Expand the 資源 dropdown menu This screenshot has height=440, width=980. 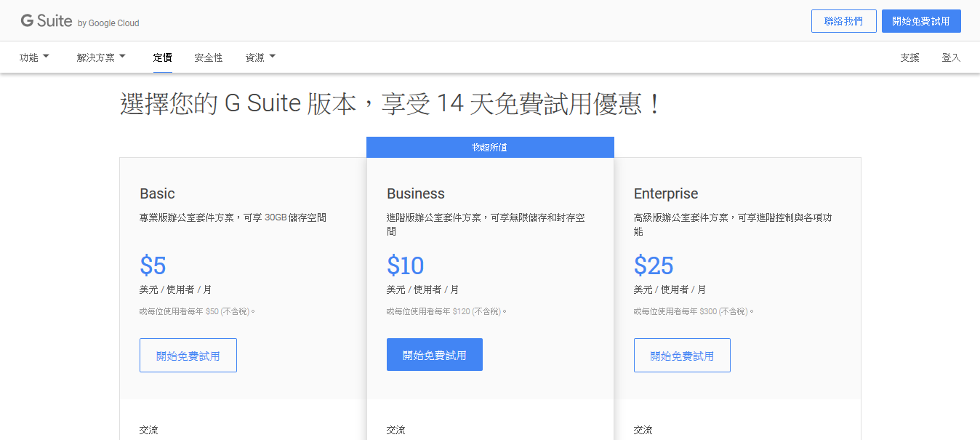[x=260, y=57]
